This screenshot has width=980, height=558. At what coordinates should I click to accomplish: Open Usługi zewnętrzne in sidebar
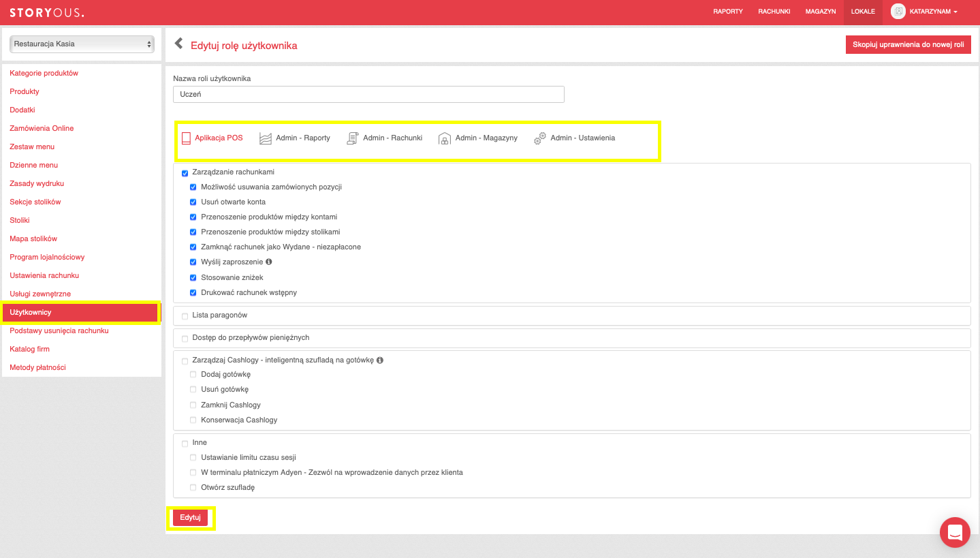click(x=40, y=294)
